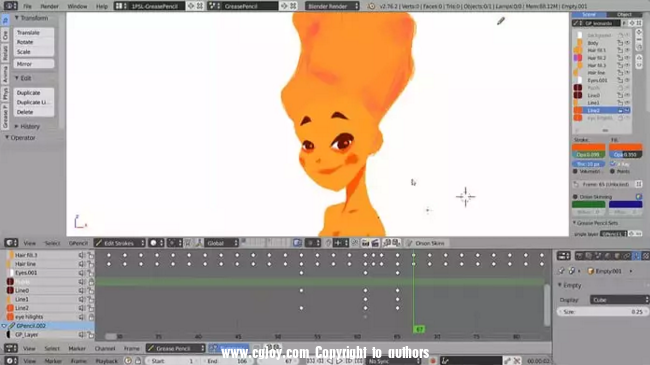650x365 pixels.
Task: Click the Blender info editor type icon
Action: (x=10, y=6)
